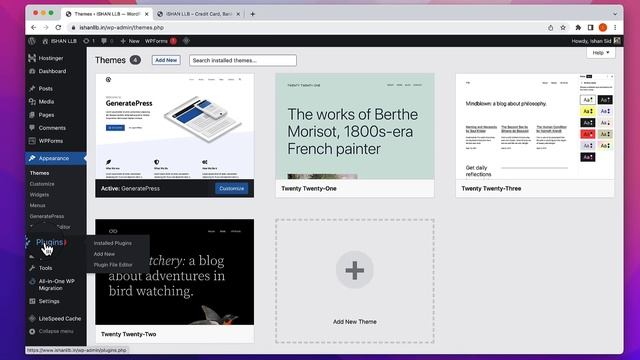The image size is (640, 360).
Task: Open ISHAN LLB site home link
Action: pos(60,41)
